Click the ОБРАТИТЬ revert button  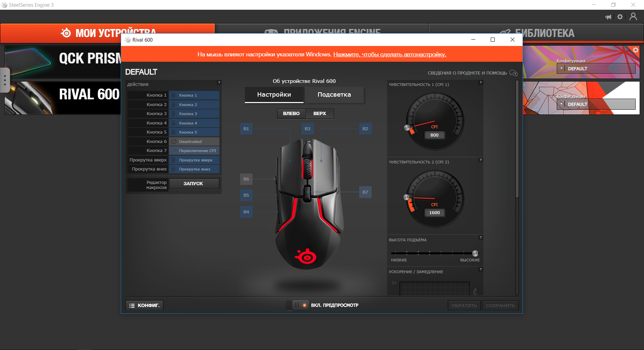(464, 305)
